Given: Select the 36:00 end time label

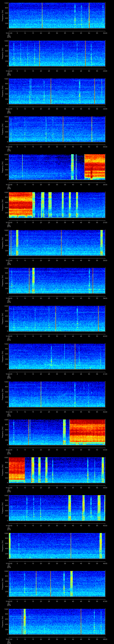Looking at the screenshot, I should [x=105, y=184].
